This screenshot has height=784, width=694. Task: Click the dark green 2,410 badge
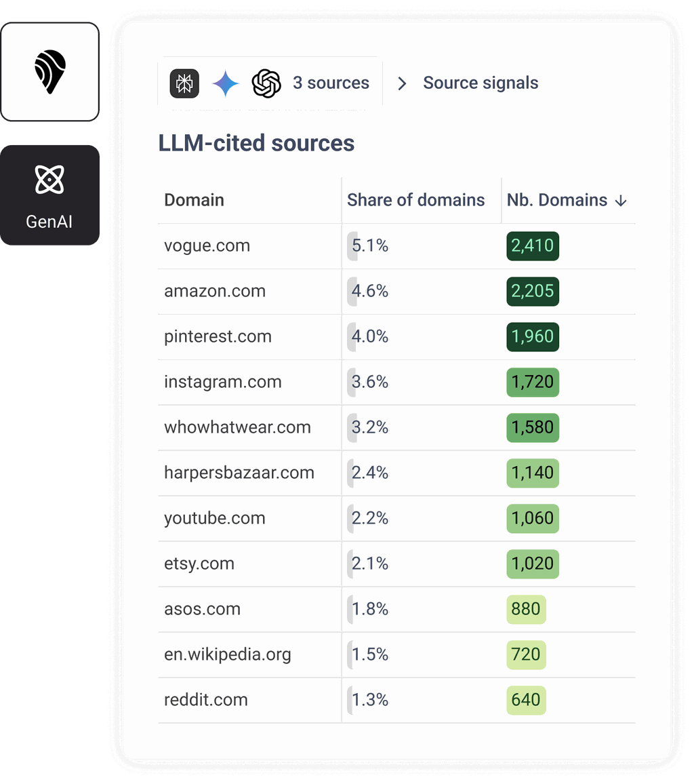tap(533, 246)
